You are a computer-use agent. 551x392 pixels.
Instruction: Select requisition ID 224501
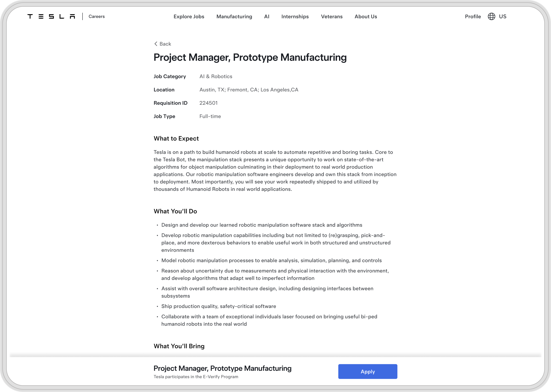click(x=208, y=103)
